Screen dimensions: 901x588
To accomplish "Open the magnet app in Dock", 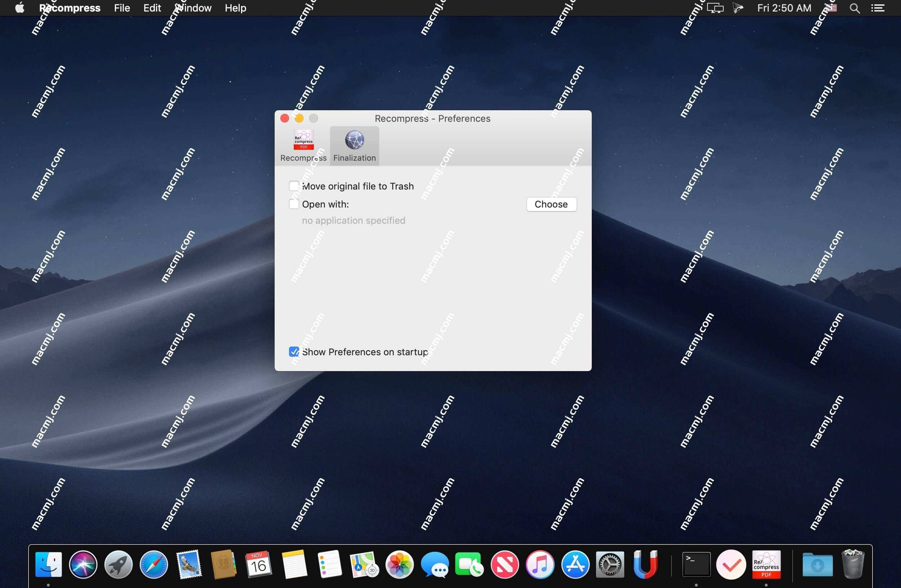I will (x=645, y=565).
